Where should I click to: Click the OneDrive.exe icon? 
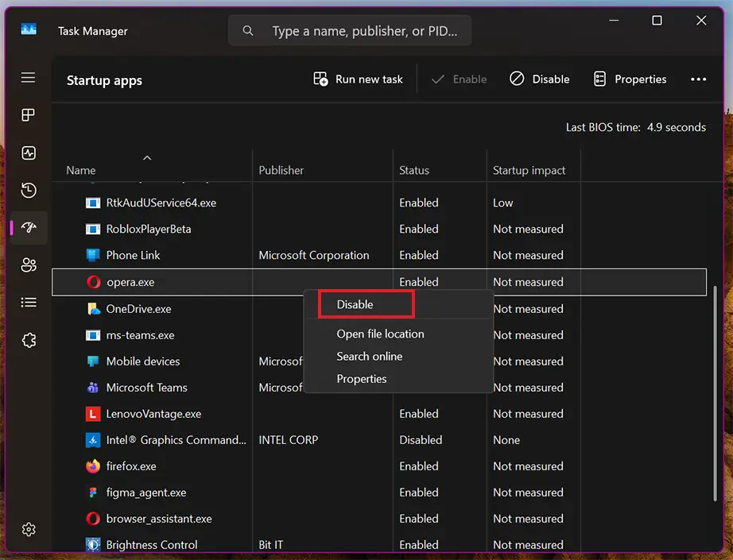pos(94,309)
